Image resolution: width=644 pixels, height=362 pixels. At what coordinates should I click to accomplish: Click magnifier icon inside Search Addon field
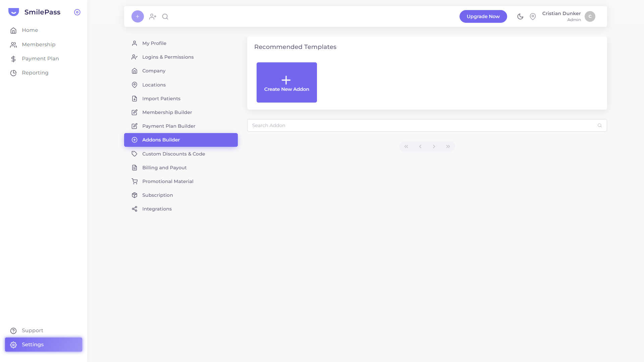[x=600, y=125]
